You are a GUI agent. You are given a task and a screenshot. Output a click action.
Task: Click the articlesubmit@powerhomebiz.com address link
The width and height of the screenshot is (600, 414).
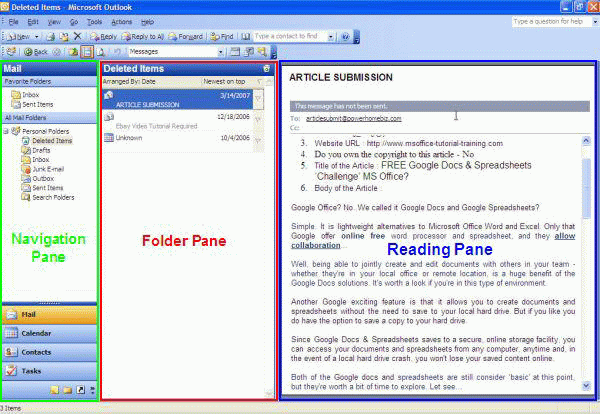click(354, 119)
